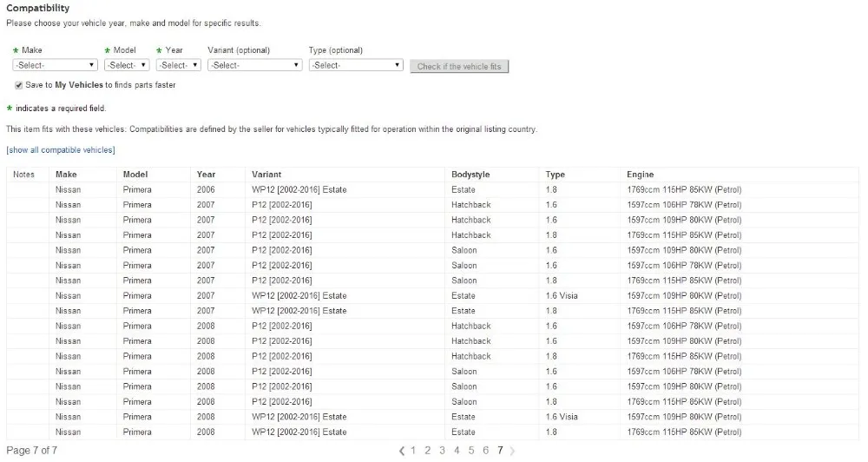Open the Type (optional) dropdown
Screen dimensions: 868x462
[x=356, y=65]
